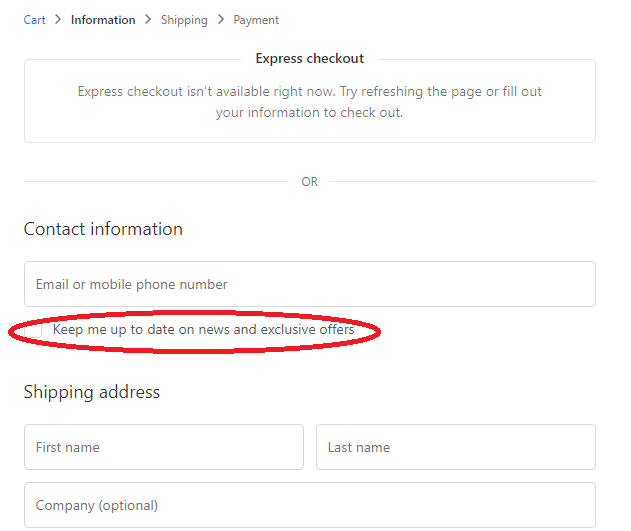The width and height of the screenshot is (631, 531).
Task: Click the Contact information heading
Action: 103,229
